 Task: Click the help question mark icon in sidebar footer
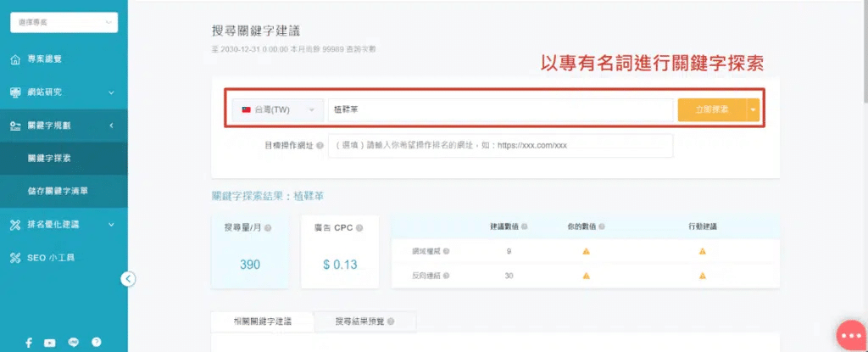point(96,343)
